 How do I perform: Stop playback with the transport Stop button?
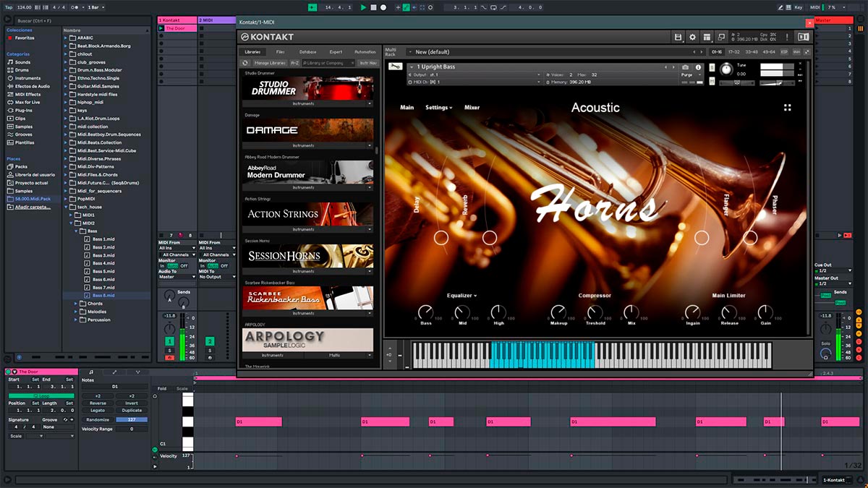[373, 7]
